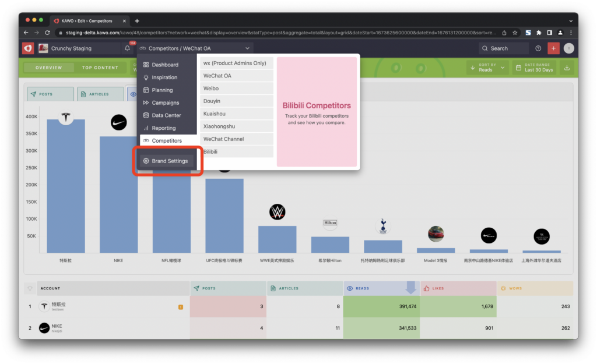This screenshot has width=597, height=364.
Task: Select Data Center in the menu
Action: [x=168, y=115]
